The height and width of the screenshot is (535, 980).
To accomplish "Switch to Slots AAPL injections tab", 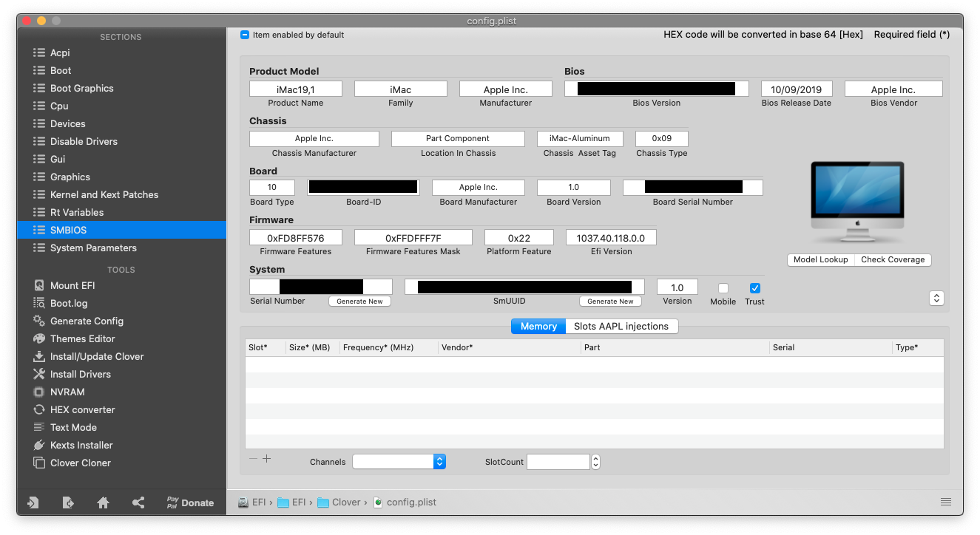I will [621, 326].
